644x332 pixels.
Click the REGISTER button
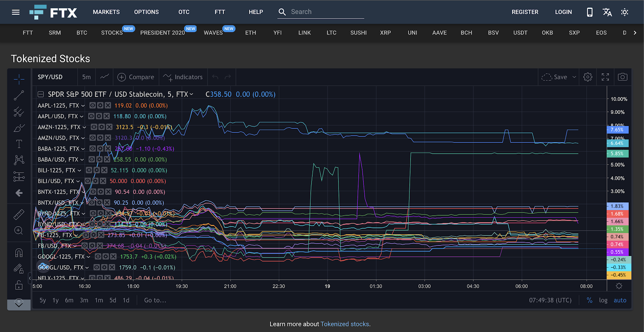coord(525,12)
